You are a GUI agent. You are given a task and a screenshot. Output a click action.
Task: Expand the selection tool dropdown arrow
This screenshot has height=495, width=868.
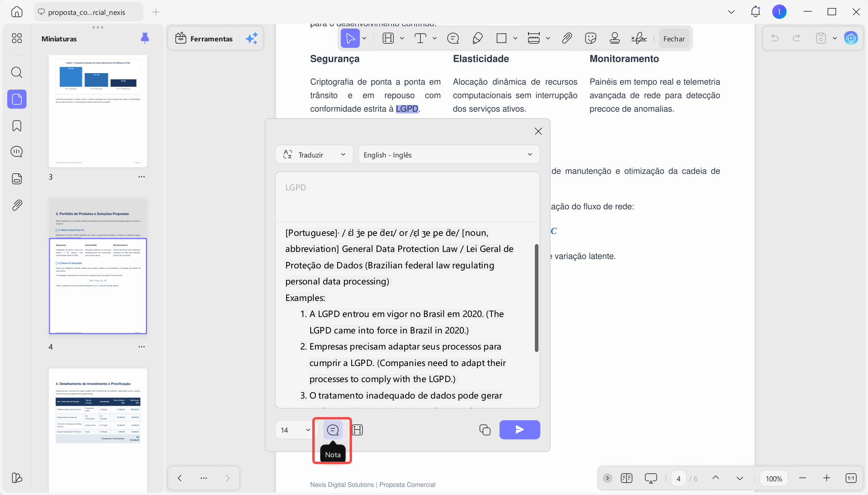tap(364, 39)
